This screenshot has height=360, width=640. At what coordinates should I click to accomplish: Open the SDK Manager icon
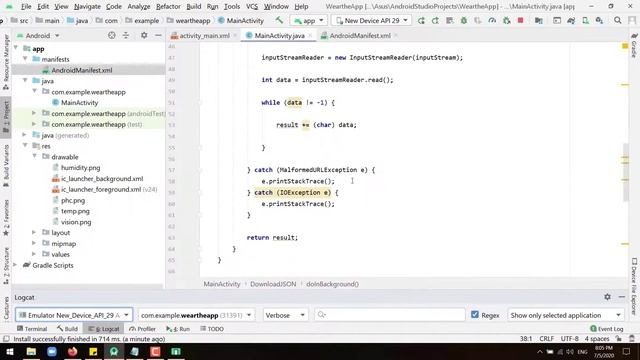coord(599,20)
